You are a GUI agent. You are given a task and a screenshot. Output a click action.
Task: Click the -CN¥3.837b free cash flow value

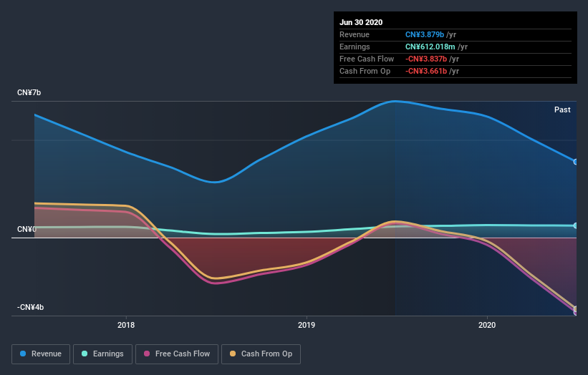point(426,59)
